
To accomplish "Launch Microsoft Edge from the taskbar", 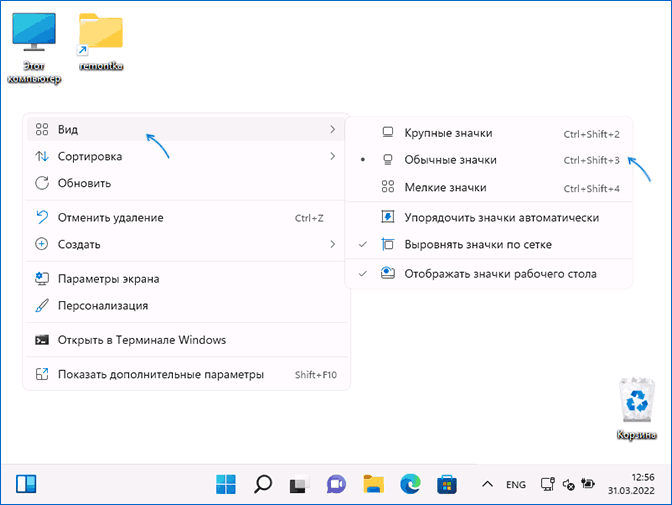I will coord(410,484).
